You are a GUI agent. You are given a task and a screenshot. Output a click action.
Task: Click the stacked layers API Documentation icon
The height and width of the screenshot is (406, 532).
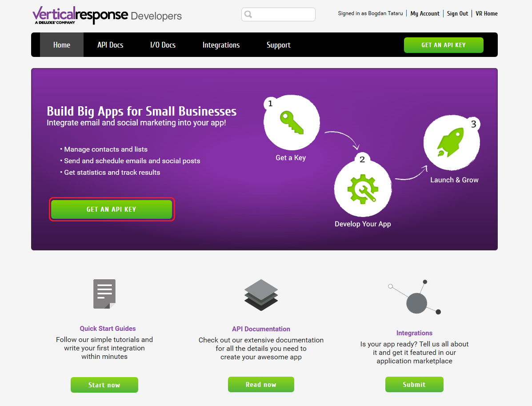point(261,295)
